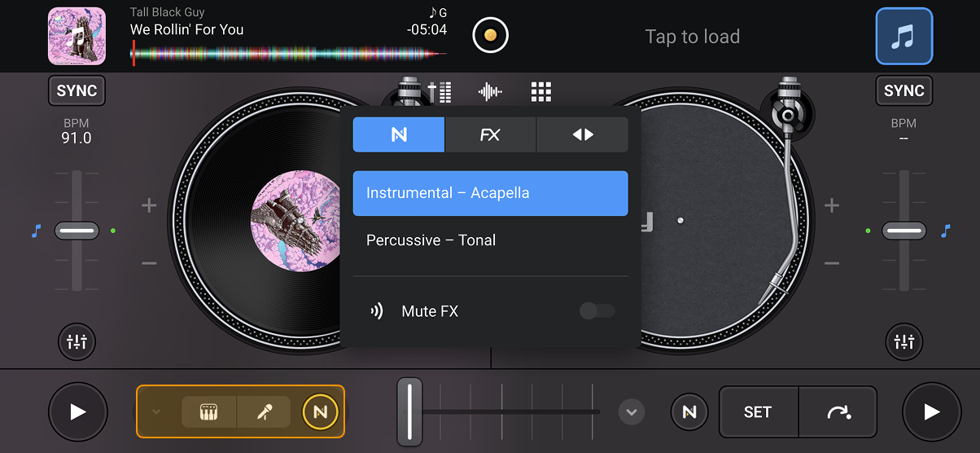Screen dimensions: 980x453
Task: Choose Percussive – Tonal mode
Action: click(x=490, y=240)
